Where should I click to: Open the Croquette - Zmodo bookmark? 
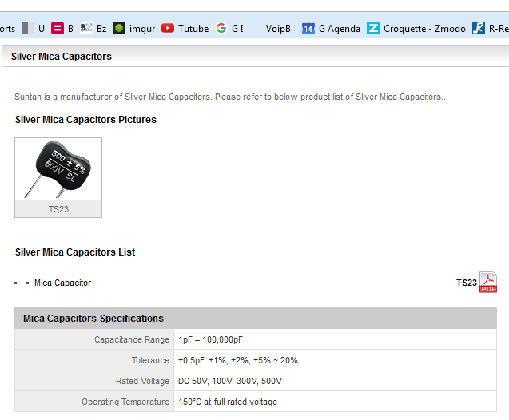pyautogui.click(x=416, y=28)
